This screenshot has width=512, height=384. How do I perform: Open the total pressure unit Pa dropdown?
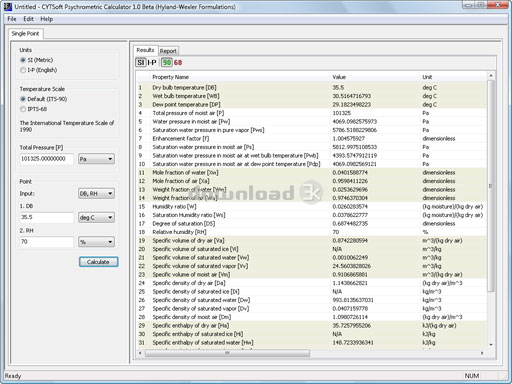pyautogui.click(x=96, y=159)
